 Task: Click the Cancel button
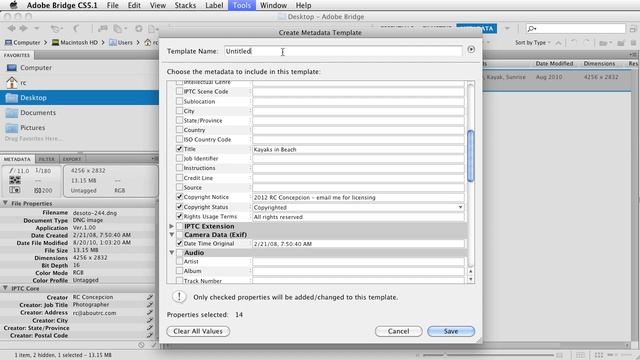398,331
